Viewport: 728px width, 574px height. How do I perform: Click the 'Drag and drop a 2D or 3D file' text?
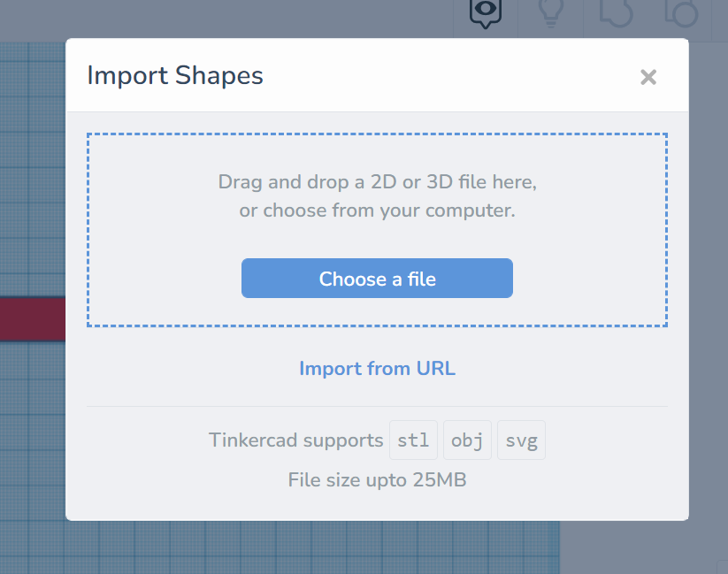click(377, 183)
